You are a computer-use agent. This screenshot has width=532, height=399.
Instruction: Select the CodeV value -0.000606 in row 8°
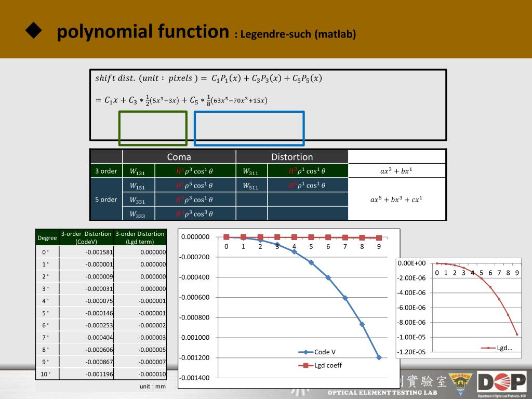[x=99, y=350]
